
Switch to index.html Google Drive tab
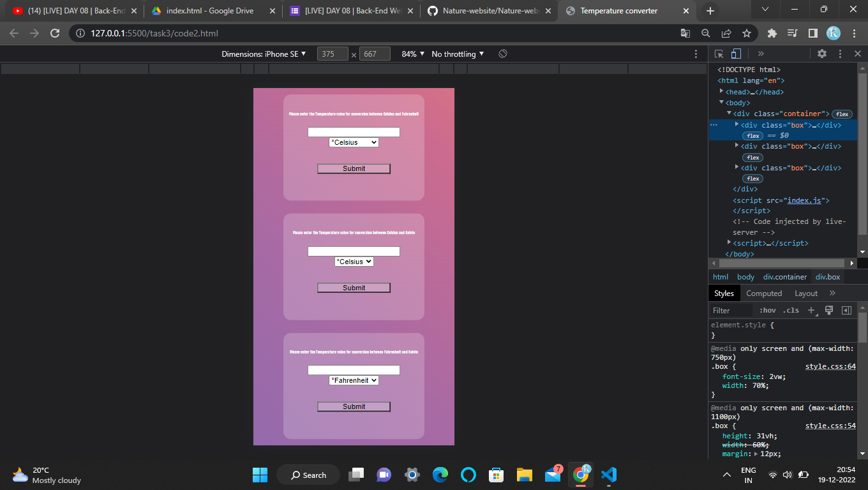pos(212,11)
